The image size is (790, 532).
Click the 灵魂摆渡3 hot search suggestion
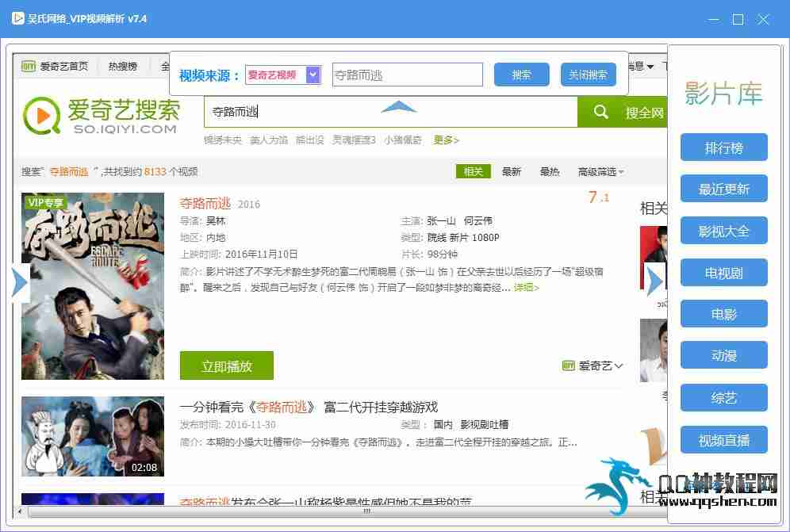(x=354, y=140)
